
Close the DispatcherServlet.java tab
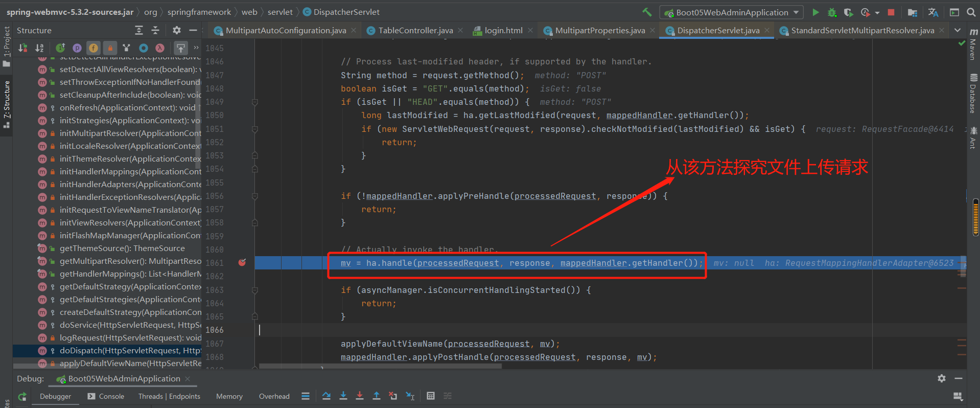(767, 30)
